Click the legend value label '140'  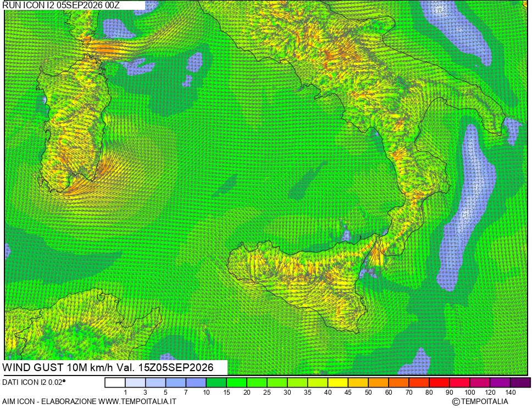pyautogui.click(x=510, y=393)
